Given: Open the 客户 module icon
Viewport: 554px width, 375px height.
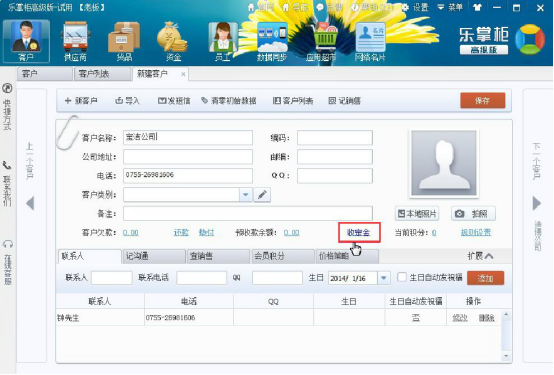Looking at the screenshot, I should point(26,41).
